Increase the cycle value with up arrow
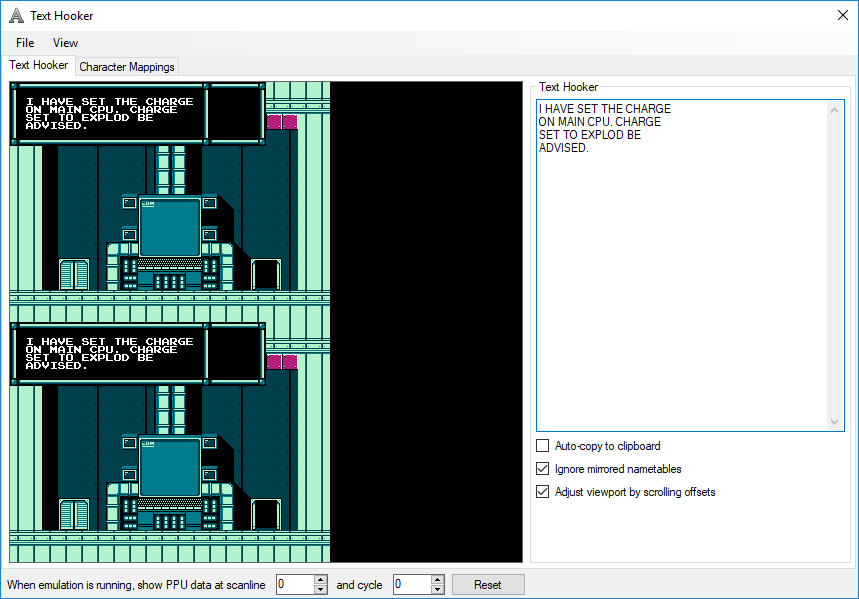 click(438, 580)
